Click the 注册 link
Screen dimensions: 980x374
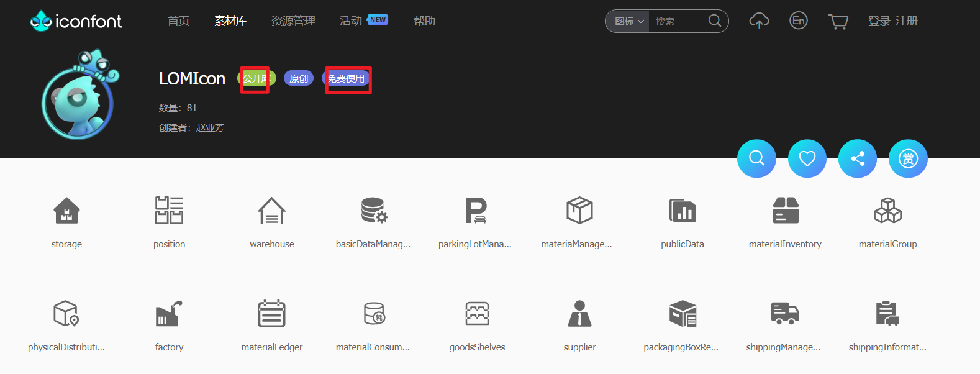pos(907,21)
